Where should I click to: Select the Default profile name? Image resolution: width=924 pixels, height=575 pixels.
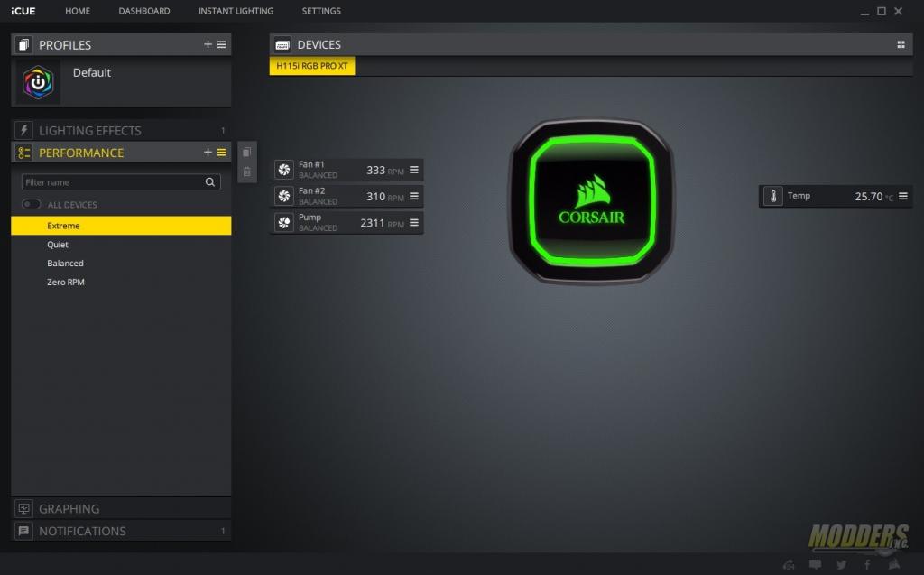[x=92, y=72]
